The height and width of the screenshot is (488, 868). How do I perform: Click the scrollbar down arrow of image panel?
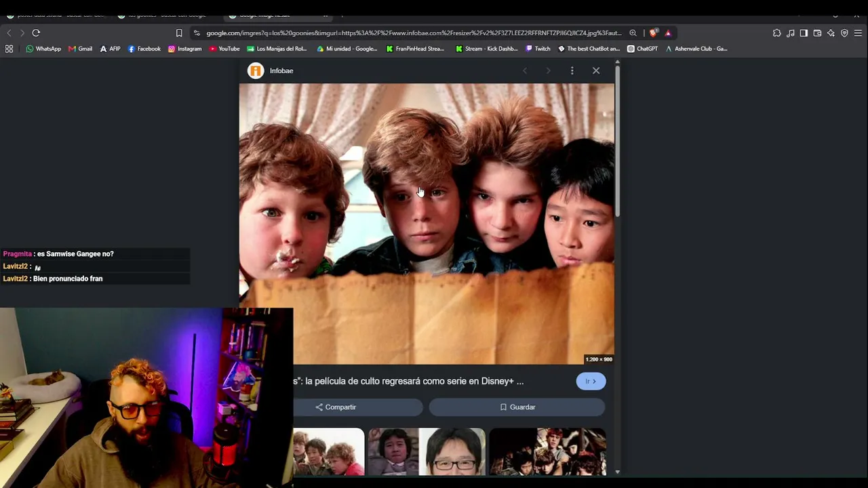point(617,472)
